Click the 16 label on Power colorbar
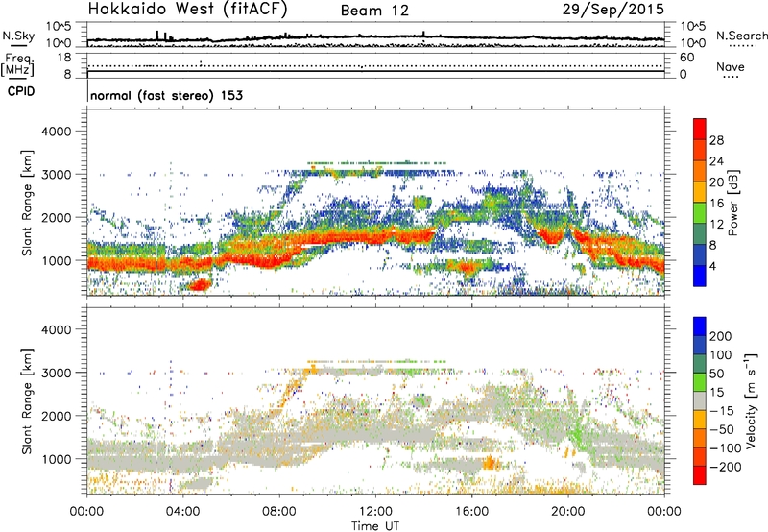This screenshot has height=532, width=768. coord(716,204)
